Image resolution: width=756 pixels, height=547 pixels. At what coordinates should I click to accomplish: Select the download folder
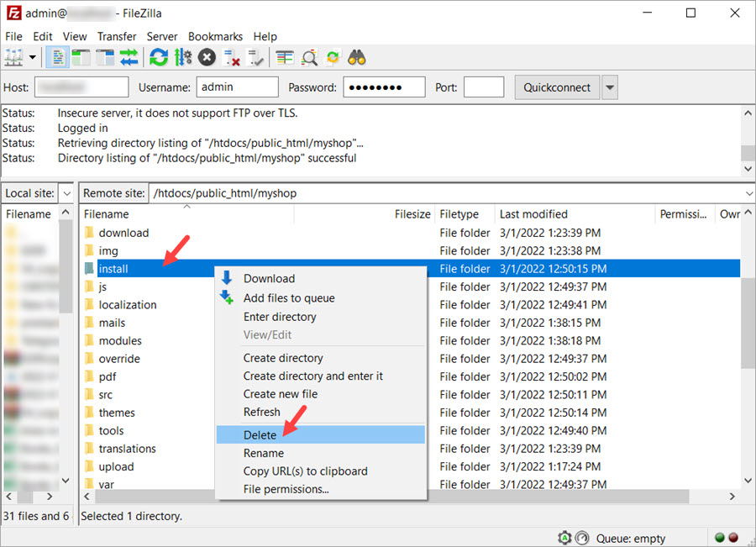(x=123, y=233)
